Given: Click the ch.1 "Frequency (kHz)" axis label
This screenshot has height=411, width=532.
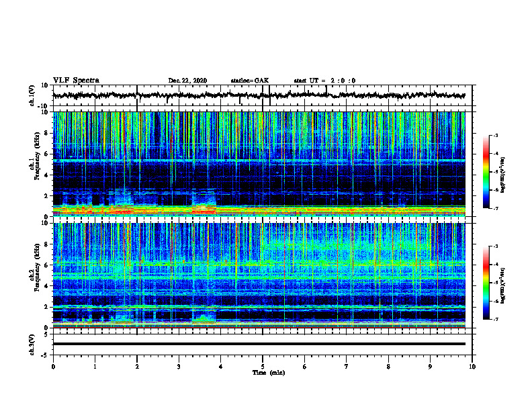Looking at the screenshot, I should (37, 156).
